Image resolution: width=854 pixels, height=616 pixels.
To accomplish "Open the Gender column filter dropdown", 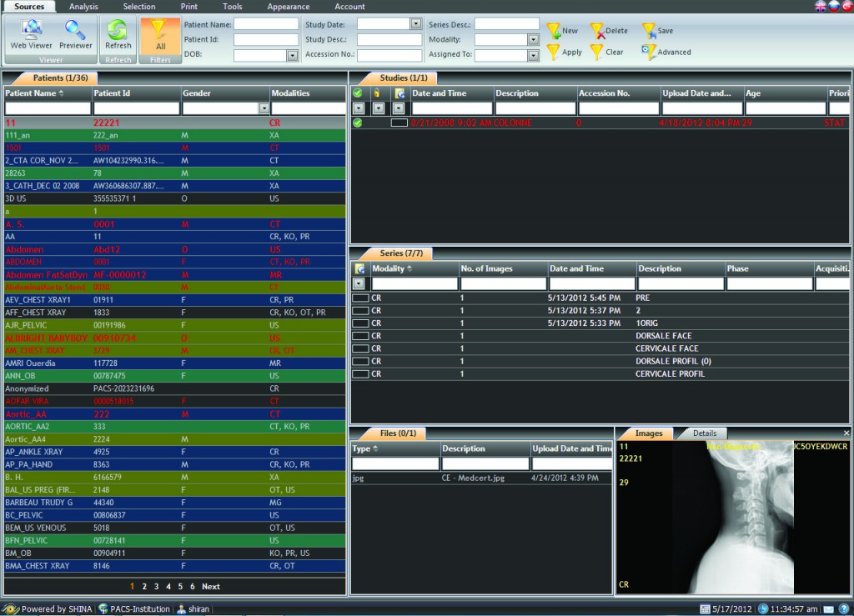I will click(264, 108).
